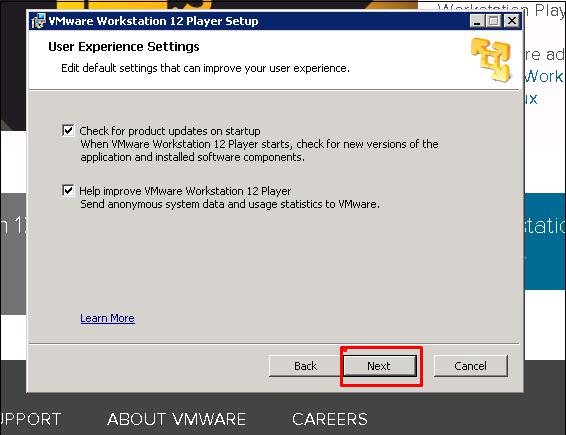Minimize the Player Setup window

477,21
